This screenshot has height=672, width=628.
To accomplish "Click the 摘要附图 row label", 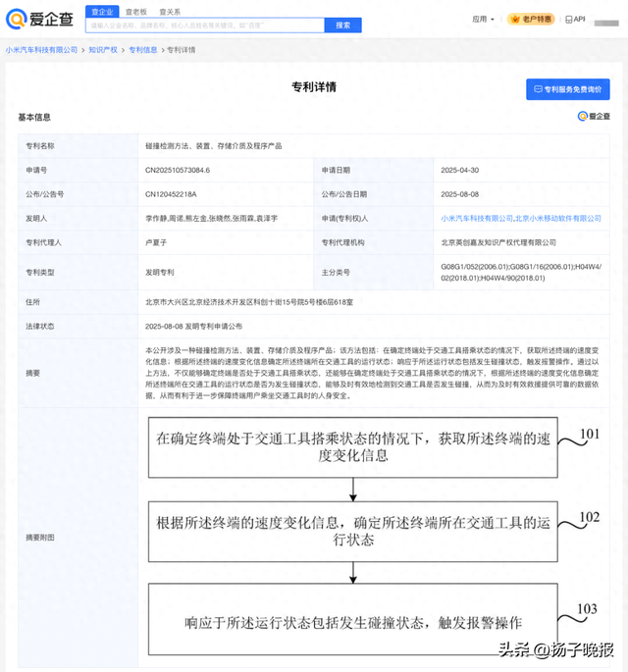I will 40,538.
